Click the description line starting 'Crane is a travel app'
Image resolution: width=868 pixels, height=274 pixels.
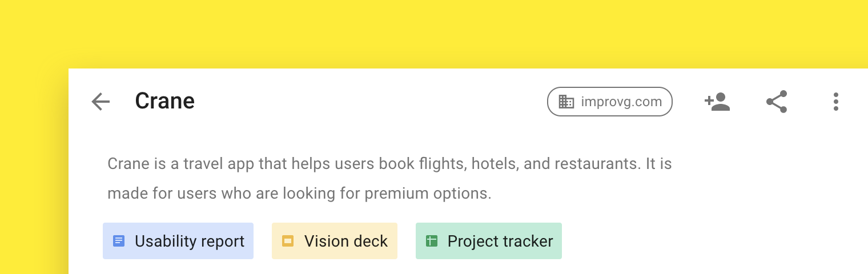[x=389, y=164]
